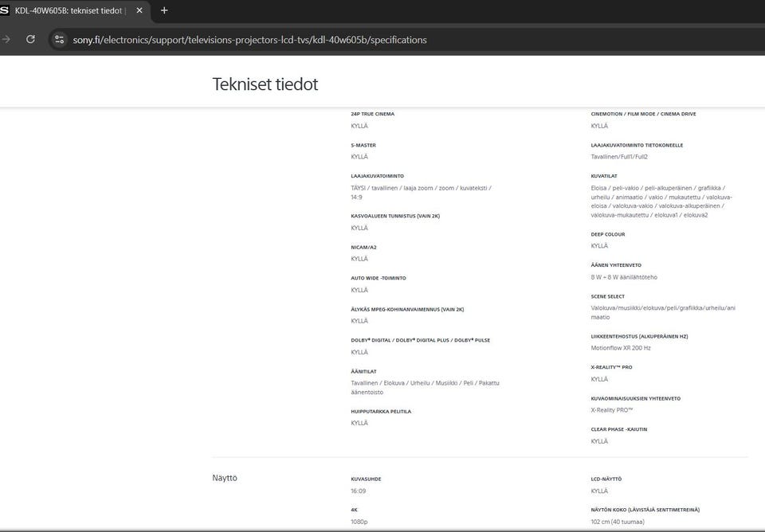The image size is (765, 532).
Task: Click KUVAOMINAISUUKSIEN YHTEENVETO label
Action: coord(636,398)
